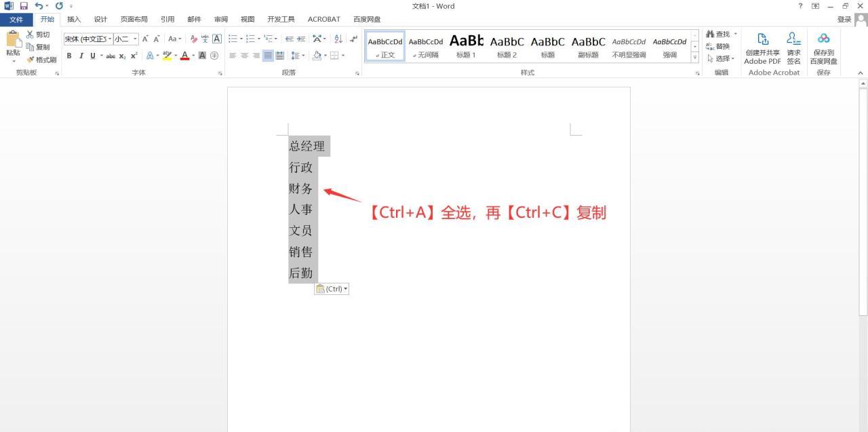Click the Redo/repeat icon in the title bar
868x432 pixels.
click(x=59, y=6)
